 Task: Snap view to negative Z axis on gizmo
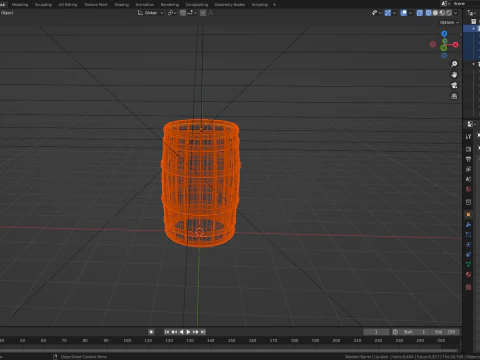point(444,55)
